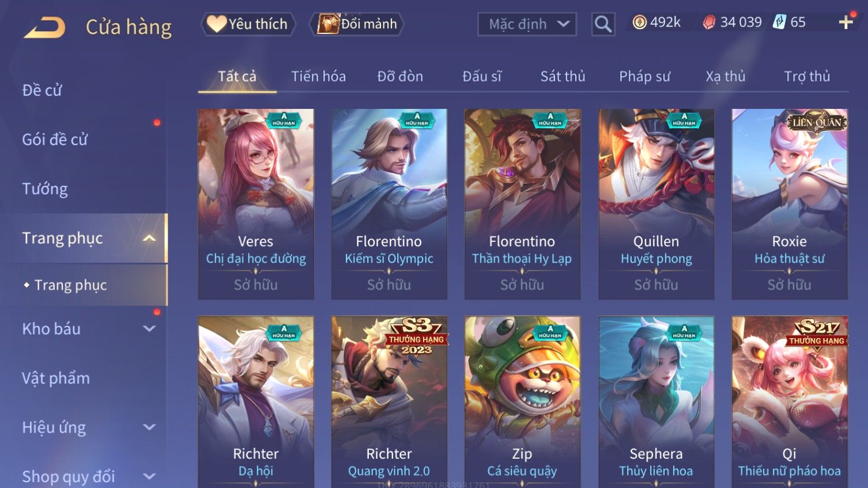Image resolution: width=868 pixels, height=488 pixels.
Task: Tap the plus icon to add currency
Action: tap(846, 22)
